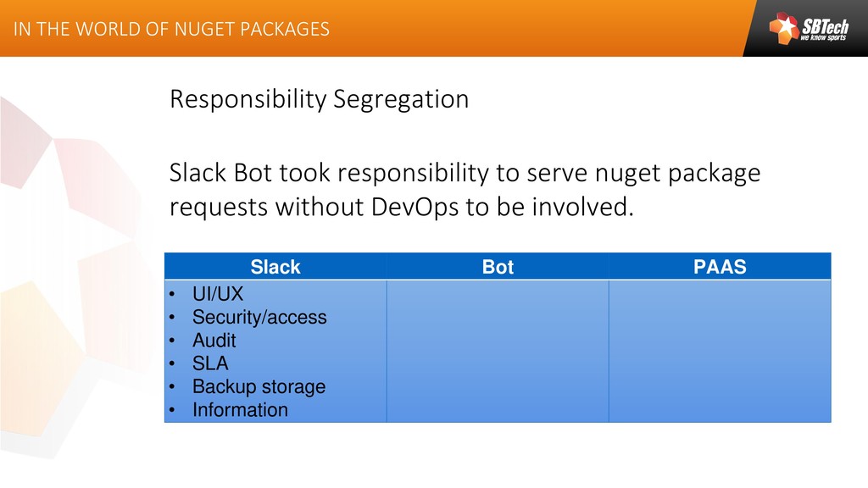Click the empty cell under PAAS
This screenshot has height=488, width=868.
720,351
